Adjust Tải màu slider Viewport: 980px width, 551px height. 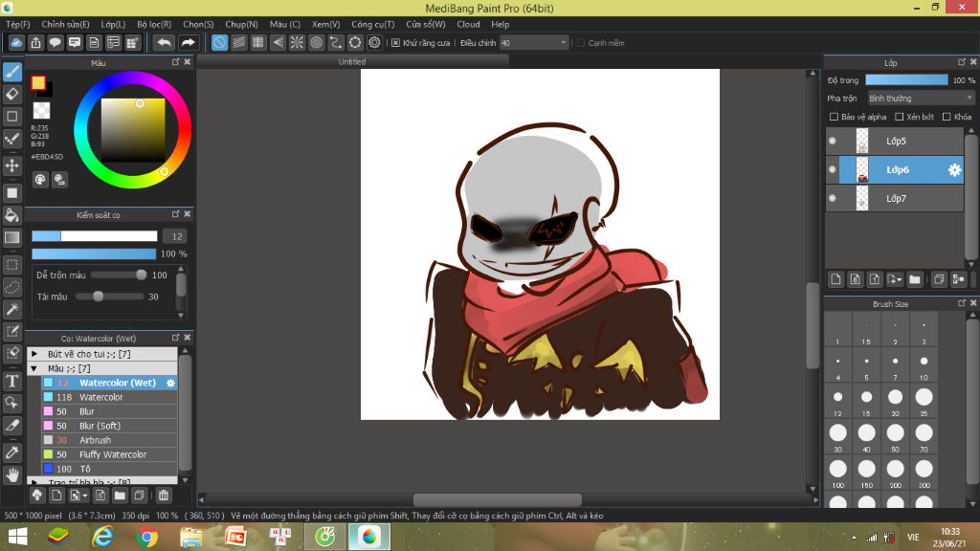pyautogui.click(x=109, y=297)
